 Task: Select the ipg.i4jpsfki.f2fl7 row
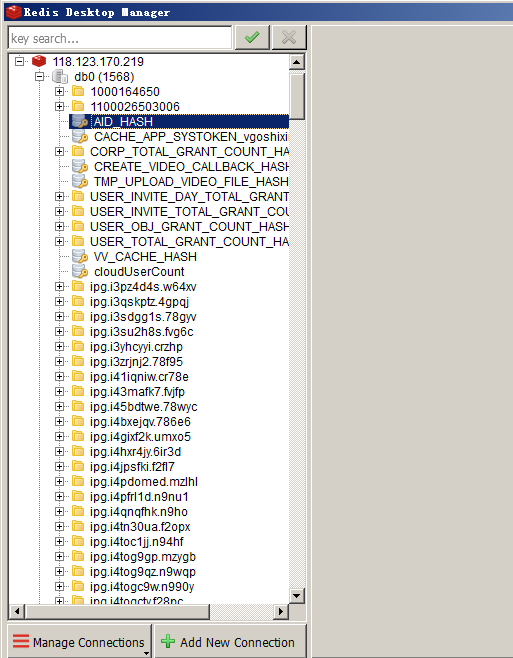tap(132, 467)
